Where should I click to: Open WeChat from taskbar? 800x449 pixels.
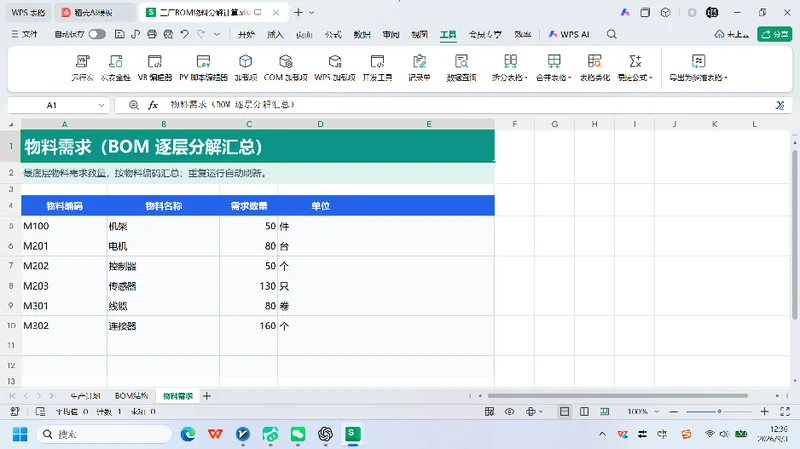click(x=298, y=434)
